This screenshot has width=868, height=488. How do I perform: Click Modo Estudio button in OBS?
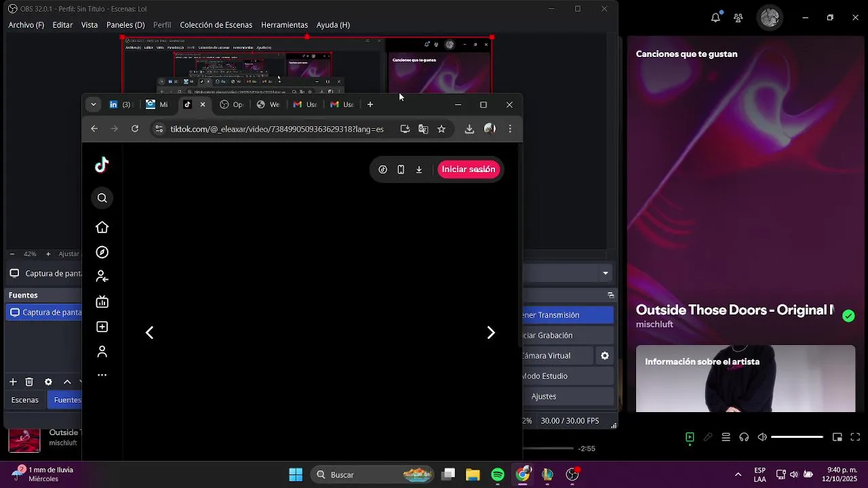tap(568, 376)
